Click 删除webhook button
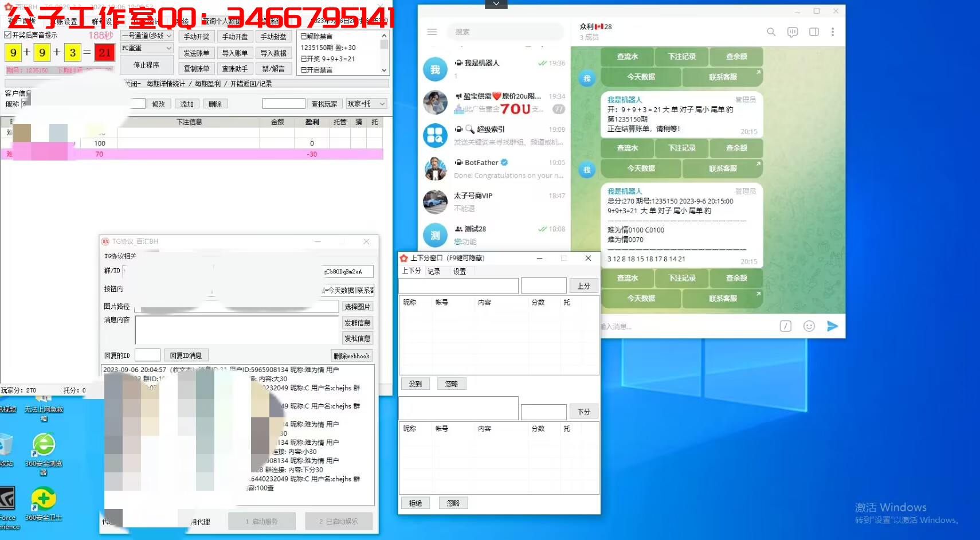The image size is (980, 540). 351,356
